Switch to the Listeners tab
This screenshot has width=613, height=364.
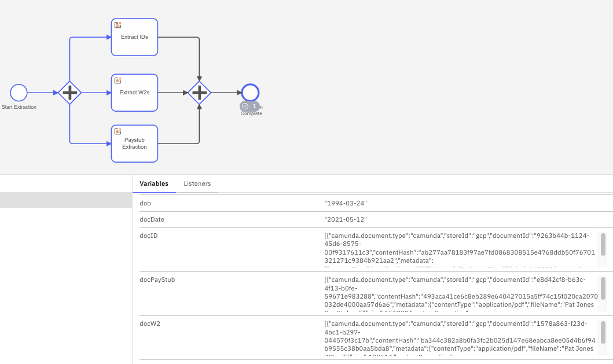tap(197, 183)
